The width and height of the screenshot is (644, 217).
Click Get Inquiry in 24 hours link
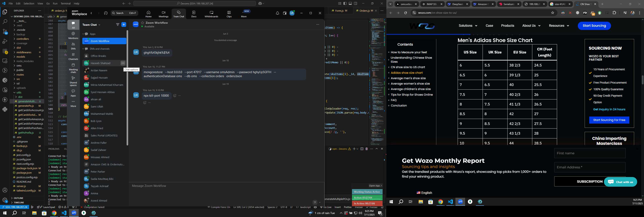pyautogui.click(x=609, y=109)
